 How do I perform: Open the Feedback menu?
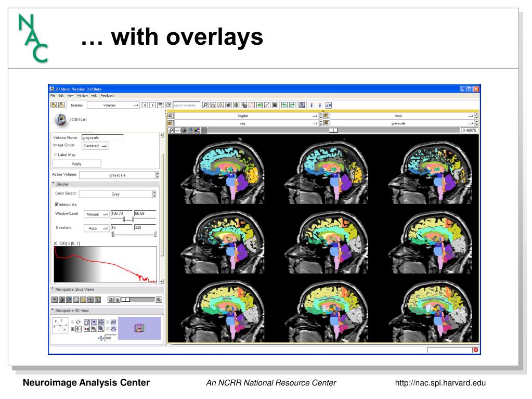(x=108, y=96)
